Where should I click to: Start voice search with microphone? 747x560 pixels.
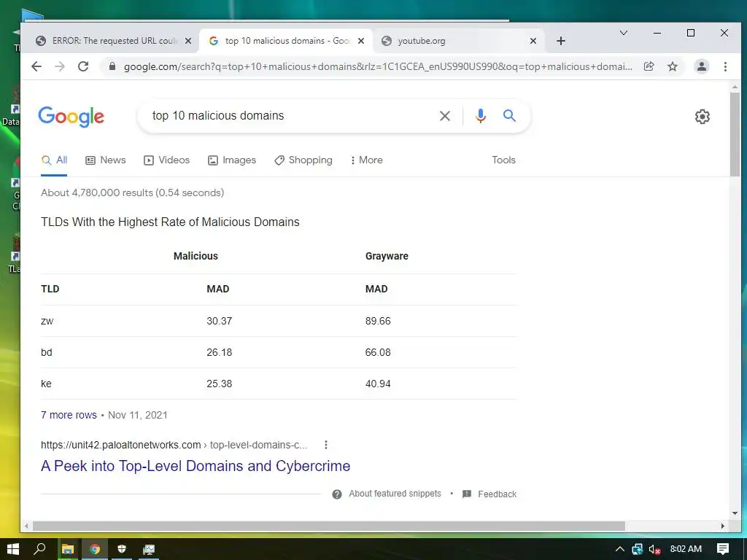pyautogui.click(x=480, y=116)
